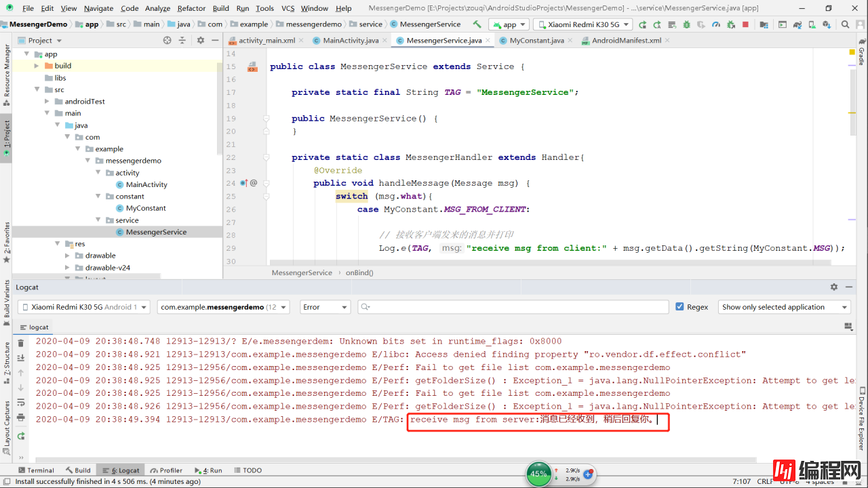Open the Project panel gear options
This screenshot has width=868, height=488.
coord(201,40)
